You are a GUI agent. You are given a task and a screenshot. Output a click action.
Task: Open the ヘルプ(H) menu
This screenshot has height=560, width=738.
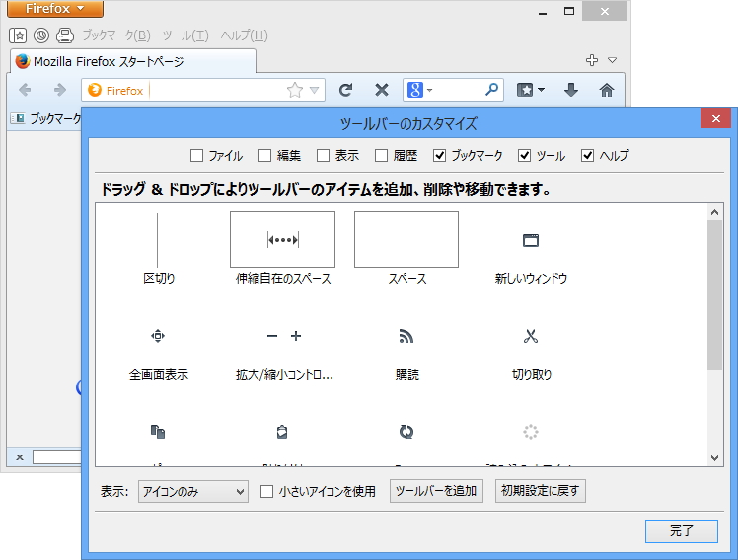(244, 35)
